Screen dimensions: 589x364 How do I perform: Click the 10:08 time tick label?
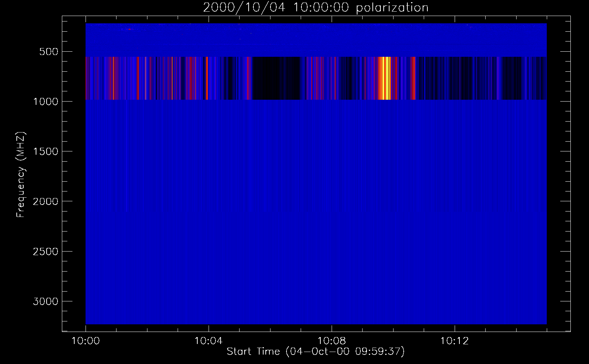[332, 341]
